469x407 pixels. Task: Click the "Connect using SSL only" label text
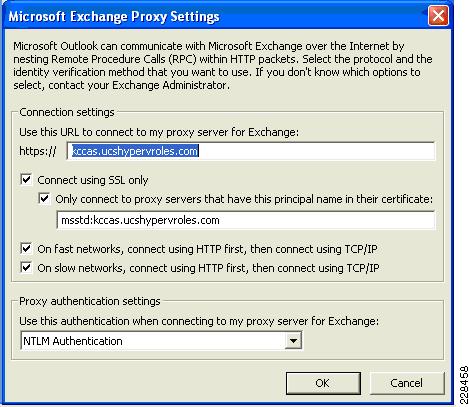coord(93,180)
